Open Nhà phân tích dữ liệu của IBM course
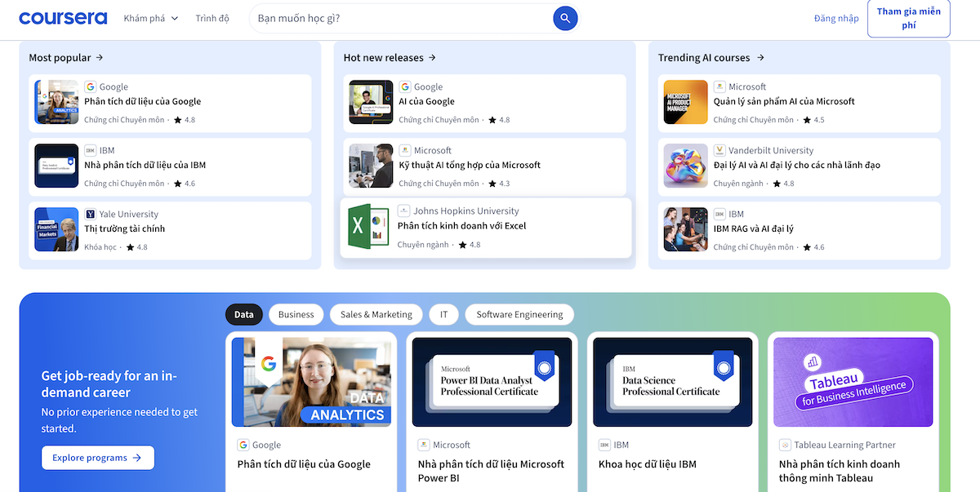Screen dimensions: 980x492 click(x=145, y=165)
